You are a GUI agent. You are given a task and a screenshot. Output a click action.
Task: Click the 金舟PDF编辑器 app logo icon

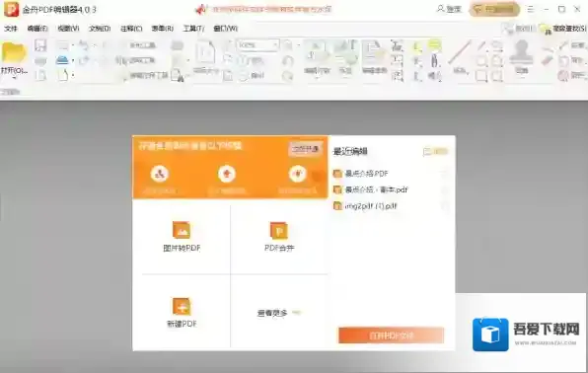click(11, 9)
